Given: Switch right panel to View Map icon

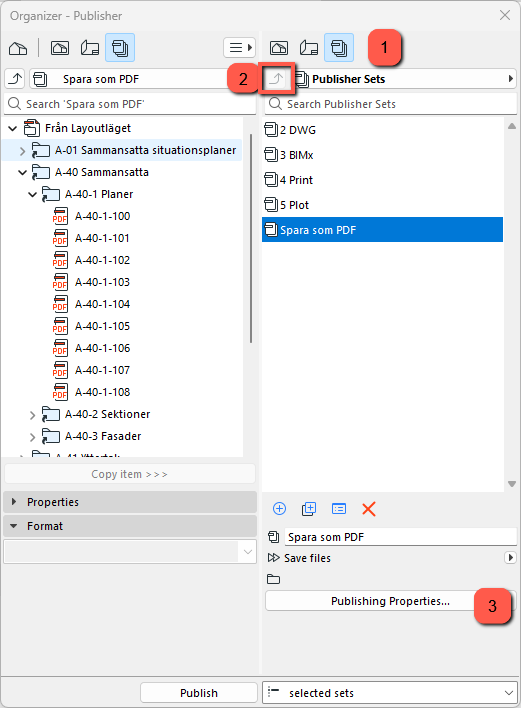Looking at the screenshot, I should tap(279, 48).
